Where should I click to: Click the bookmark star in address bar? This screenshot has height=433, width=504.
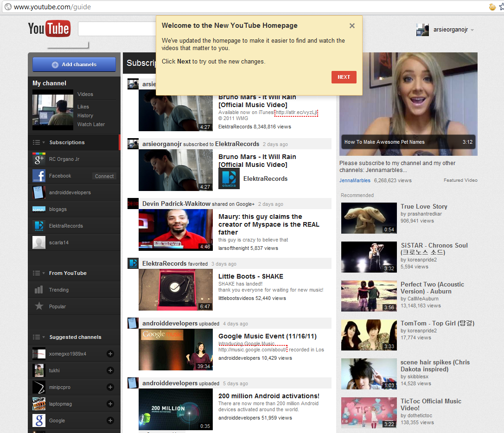501,7
